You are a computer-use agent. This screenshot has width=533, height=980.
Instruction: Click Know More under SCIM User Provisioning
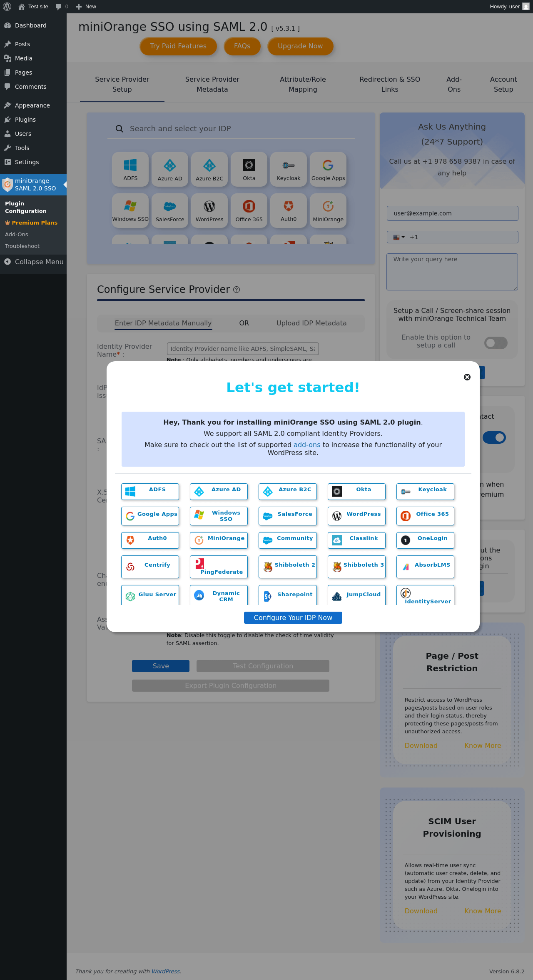coord(483,911)
